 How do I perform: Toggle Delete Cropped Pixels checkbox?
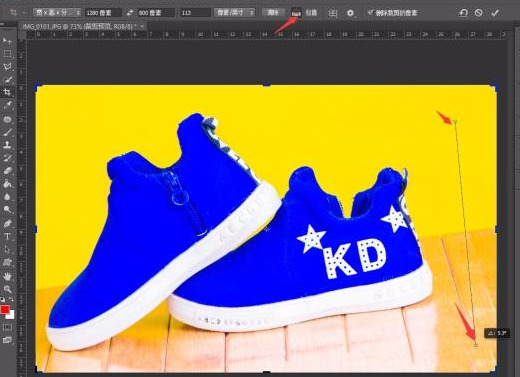pyautogui.click(x=370, y=12)
